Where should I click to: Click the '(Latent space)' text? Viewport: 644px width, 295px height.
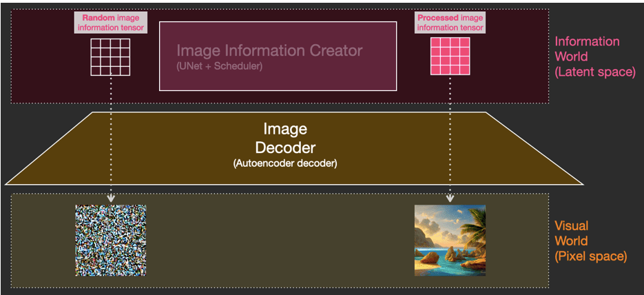click(594, 72)
